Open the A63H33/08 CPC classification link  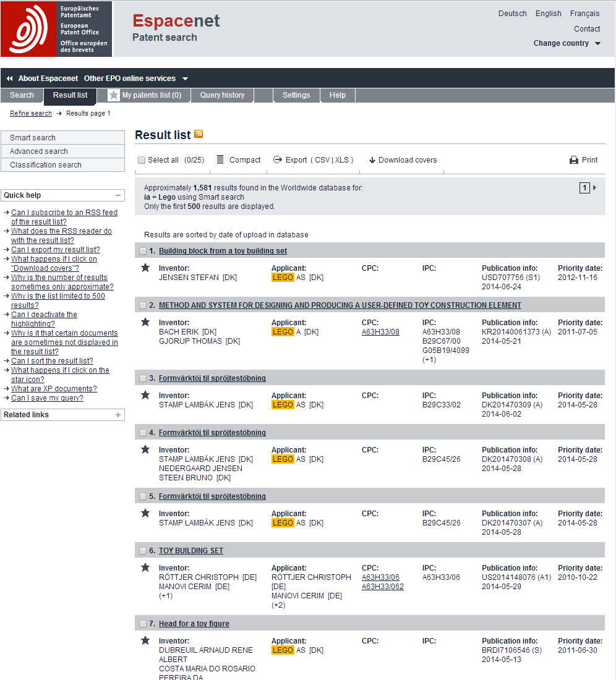(380, 332)
